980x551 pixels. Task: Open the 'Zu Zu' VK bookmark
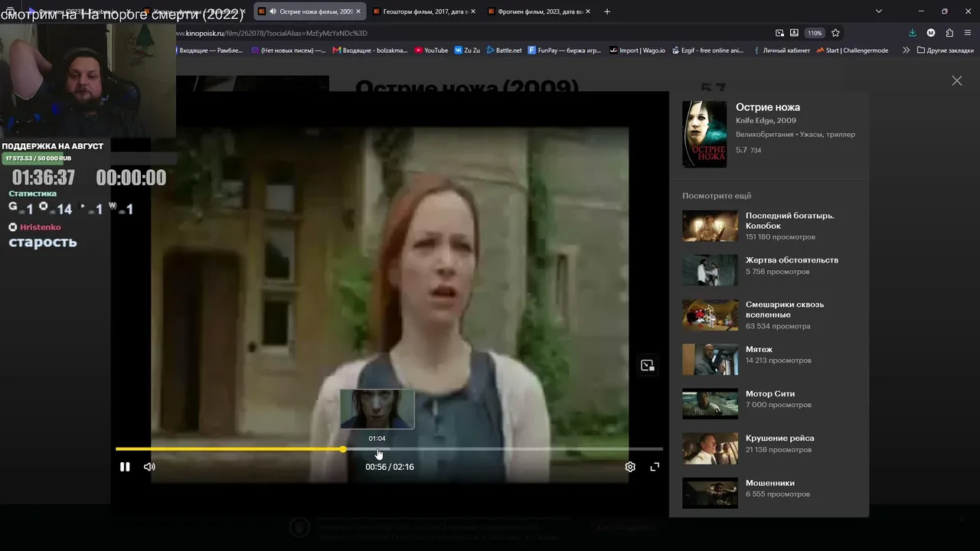[468, 51]
